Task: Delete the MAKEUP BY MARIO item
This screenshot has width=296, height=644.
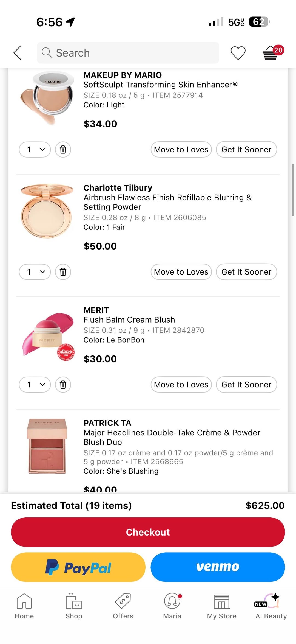Action: click(x=63, y=150)
